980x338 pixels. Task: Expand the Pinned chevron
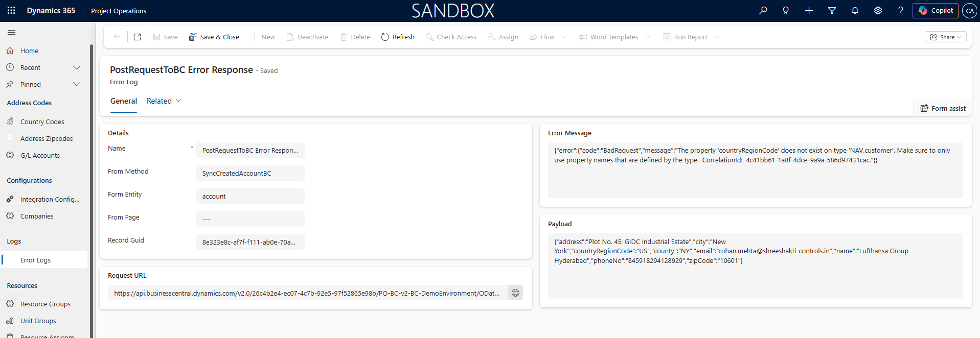click(77, 84)
